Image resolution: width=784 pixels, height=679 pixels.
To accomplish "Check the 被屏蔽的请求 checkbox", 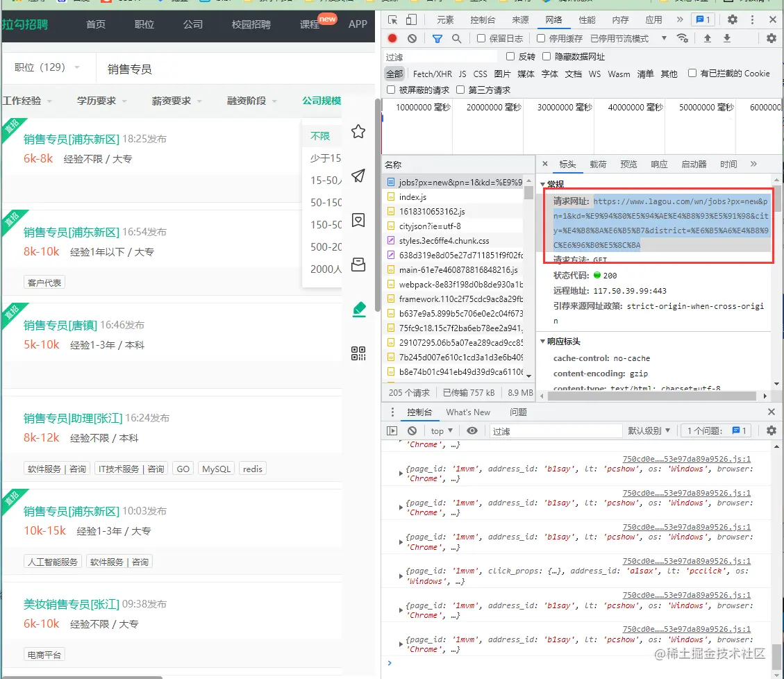I will click(x=391, y=90).
